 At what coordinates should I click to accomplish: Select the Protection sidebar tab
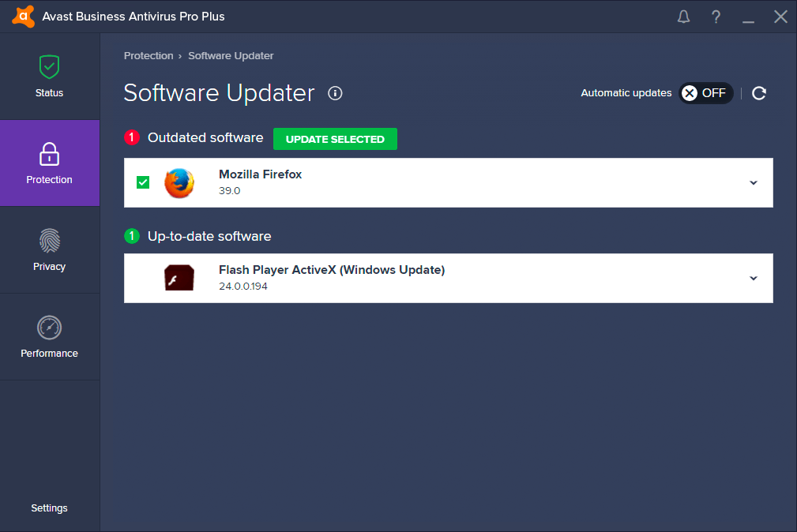click(x=49, y=163)
